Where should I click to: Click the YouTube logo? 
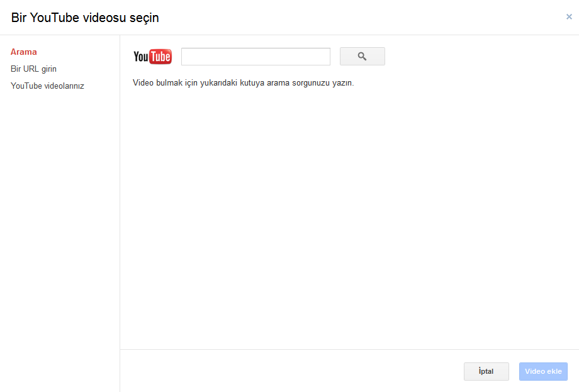(x=152, y=57)
